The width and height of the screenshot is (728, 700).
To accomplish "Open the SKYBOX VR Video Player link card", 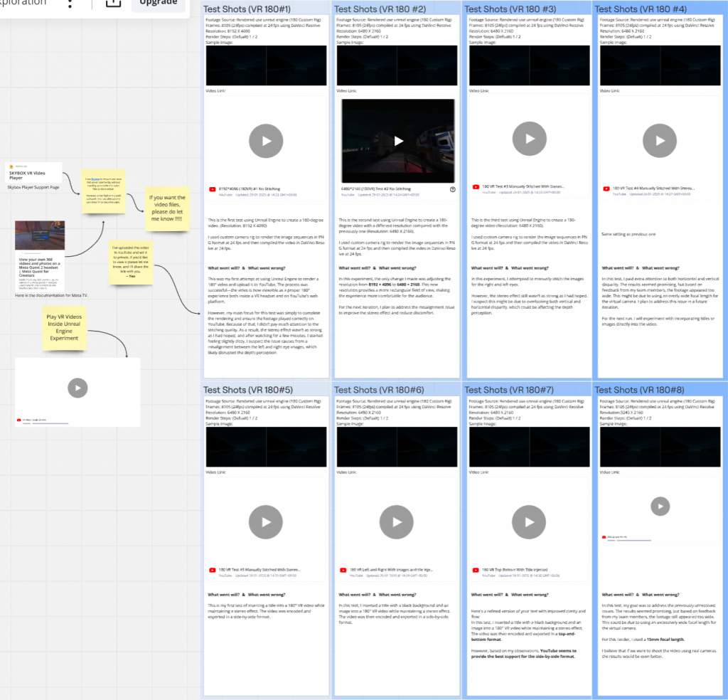I will tap(34, 172).
